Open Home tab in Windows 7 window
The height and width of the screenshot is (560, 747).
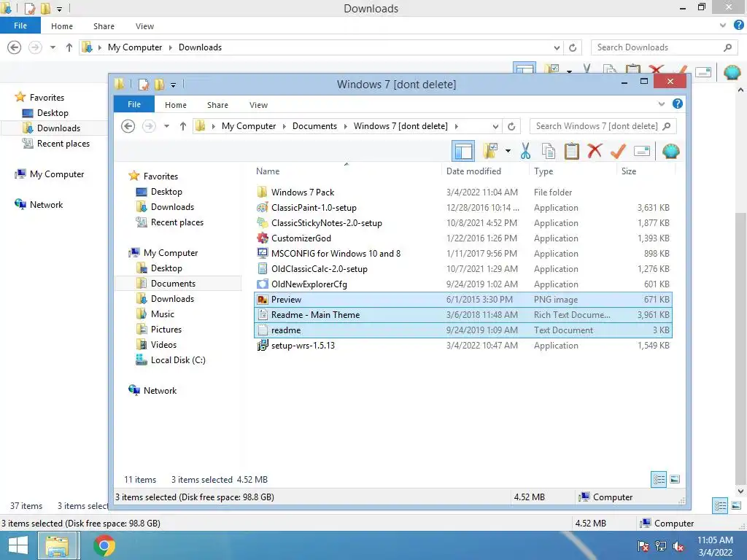[x=176, y=105]
